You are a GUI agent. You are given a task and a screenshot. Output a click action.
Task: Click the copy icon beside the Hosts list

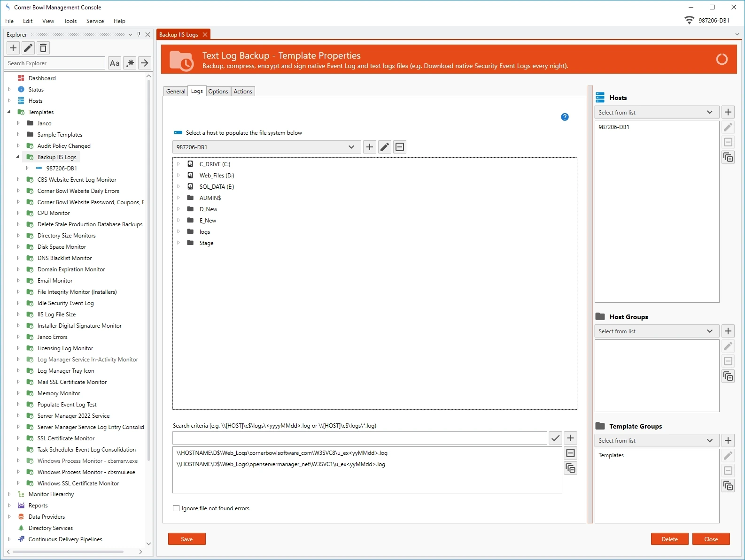728,157
